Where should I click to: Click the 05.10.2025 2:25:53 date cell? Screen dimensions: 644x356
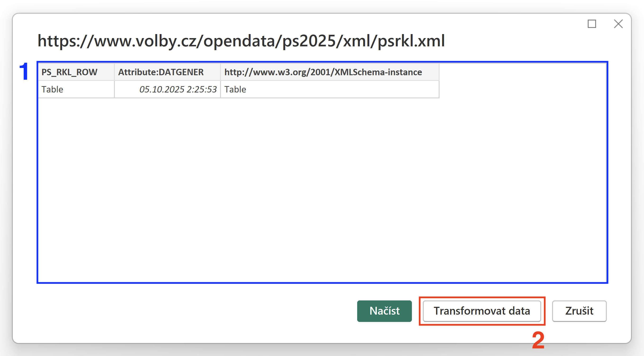click(167, 89)
